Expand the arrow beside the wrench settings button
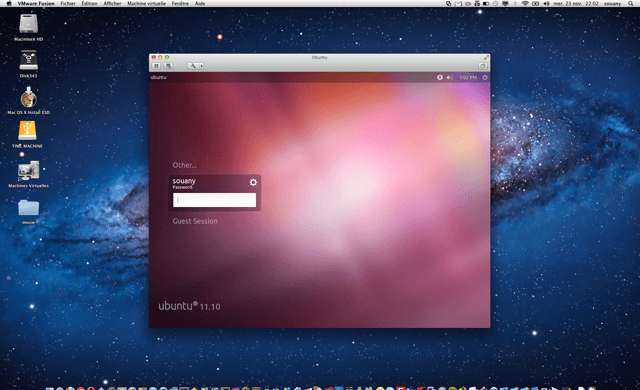The height and width of the screenshot is (390, 640). point(201,66)
